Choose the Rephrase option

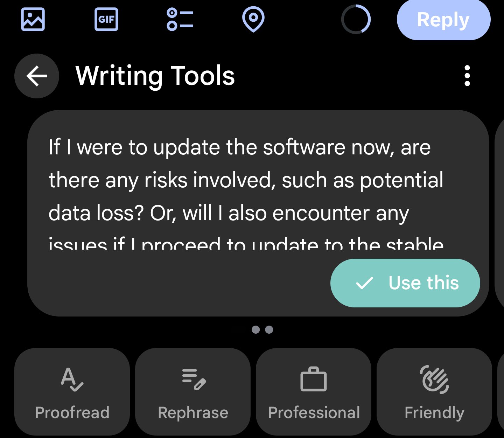[193, 391]
